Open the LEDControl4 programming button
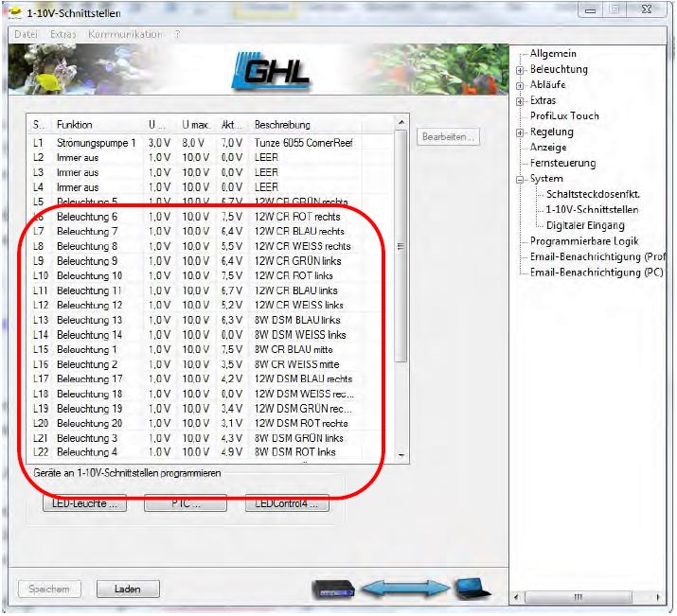The width and height of the screenshot is (677, 616). 285,504
